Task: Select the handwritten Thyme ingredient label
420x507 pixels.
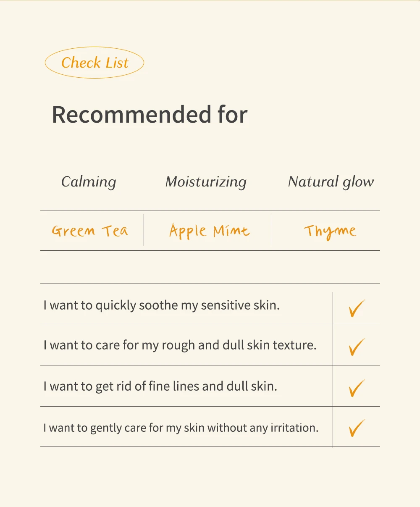Action: tap(330, 231)
